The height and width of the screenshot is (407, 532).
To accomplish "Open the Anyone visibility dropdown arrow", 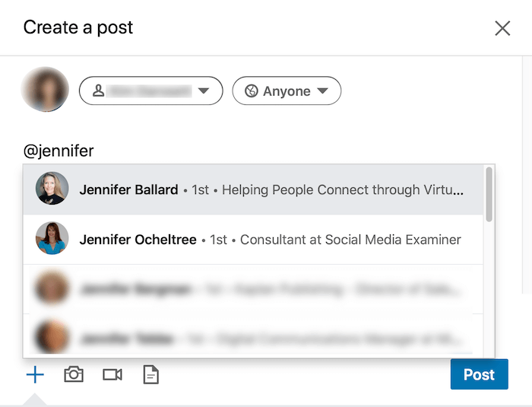I will coord(322,91).
